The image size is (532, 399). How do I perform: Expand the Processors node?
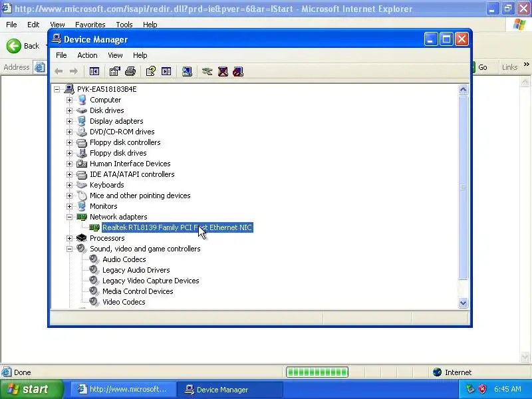coord(70,238)
